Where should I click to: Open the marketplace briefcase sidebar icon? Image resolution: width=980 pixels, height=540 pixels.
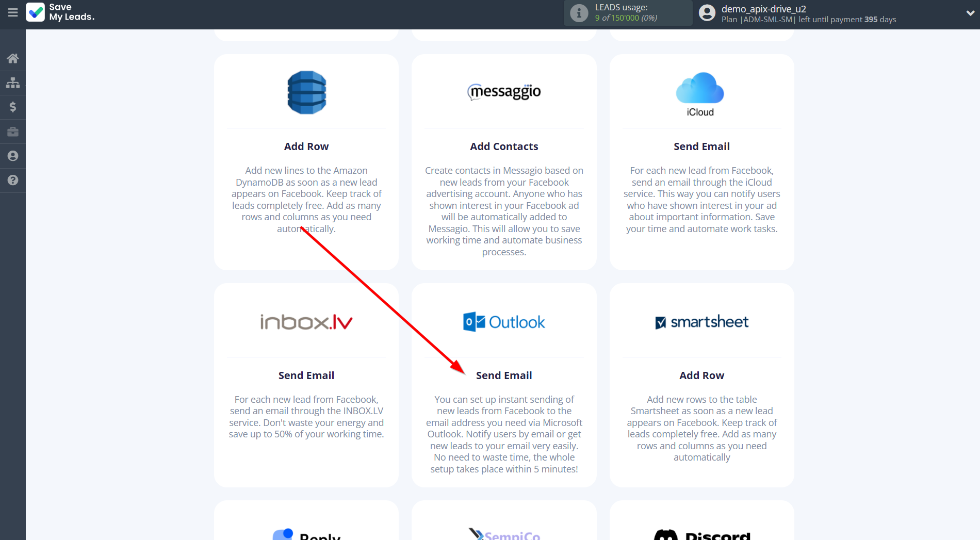(x=12, y=131)
